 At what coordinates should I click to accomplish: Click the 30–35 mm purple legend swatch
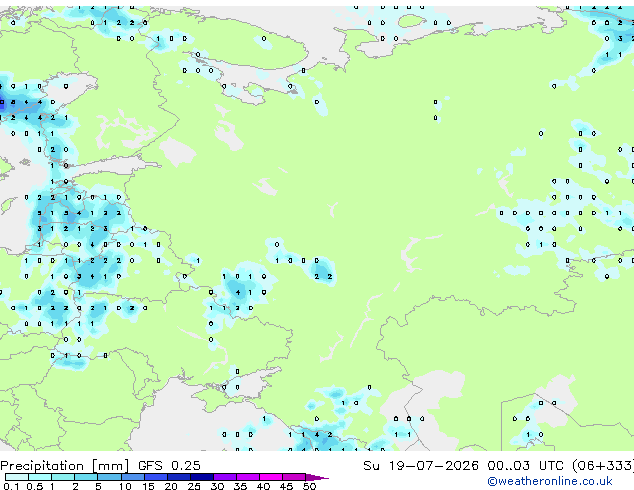[x=224, y=477]
